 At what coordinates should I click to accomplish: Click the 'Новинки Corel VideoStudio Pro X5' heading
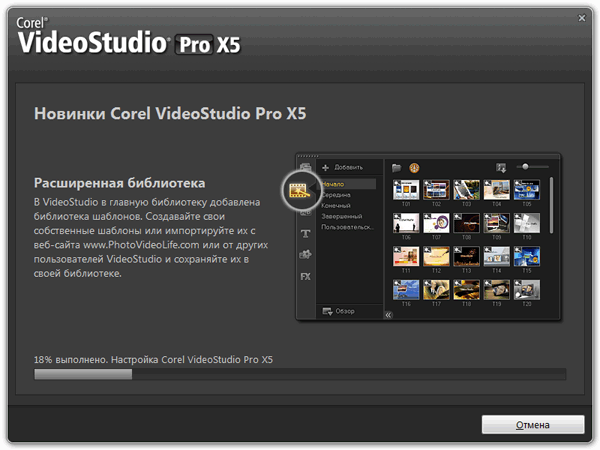[170, 113]
